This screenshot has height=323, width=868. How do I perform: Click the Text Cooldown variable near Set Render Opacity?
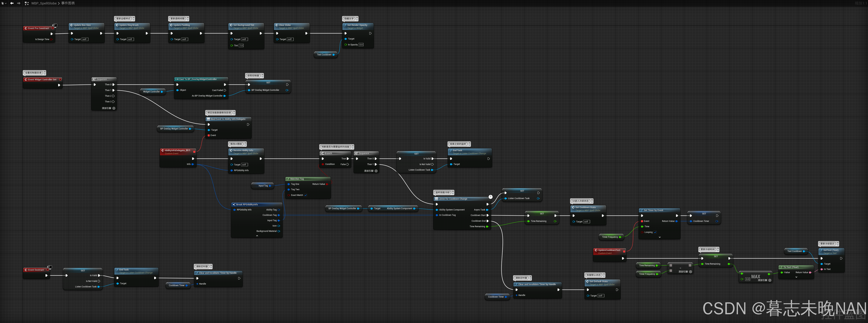coord(325,54)
